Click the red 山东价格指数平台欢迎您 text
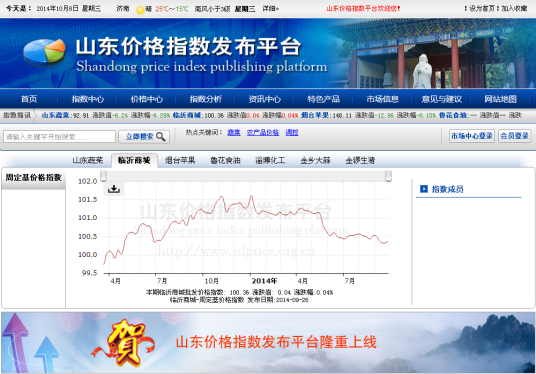The image size is (536, 374). point(363,9)
